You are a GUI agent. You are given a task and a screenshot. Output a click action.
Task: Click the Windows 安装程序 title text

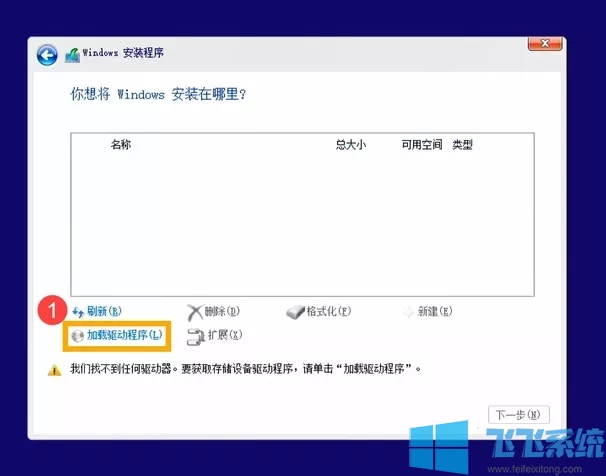(x=123, y=53)
